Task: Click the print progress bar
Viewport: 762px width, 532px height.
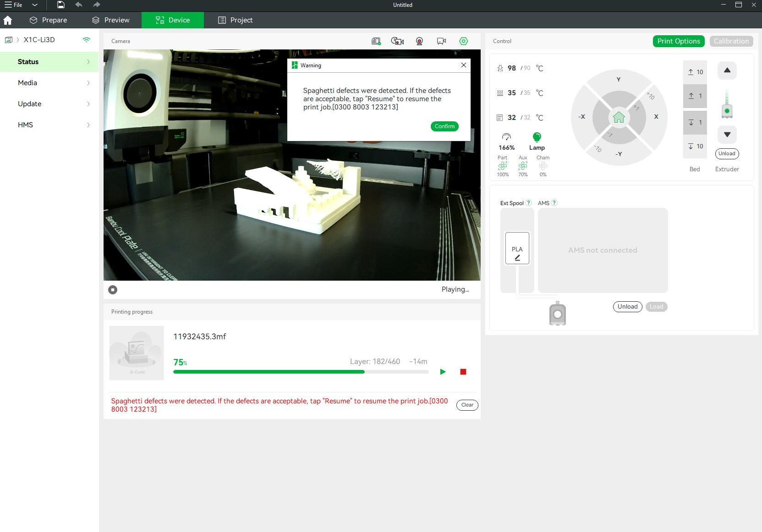Action: click(301, 372)
